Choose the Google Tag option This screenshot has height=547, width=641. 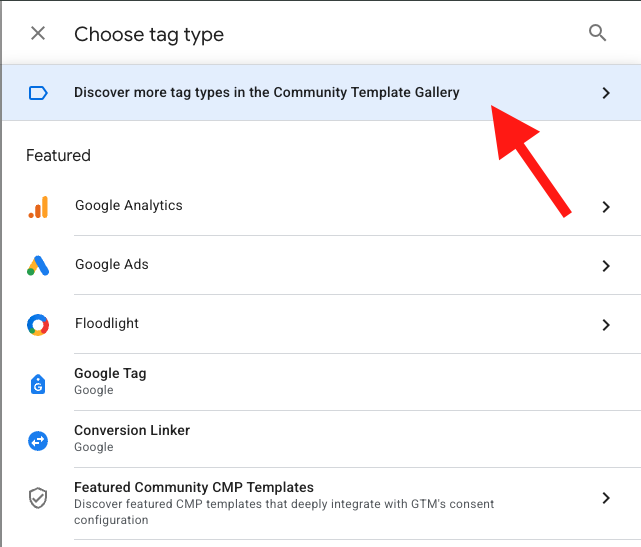(x=110, y=374)
